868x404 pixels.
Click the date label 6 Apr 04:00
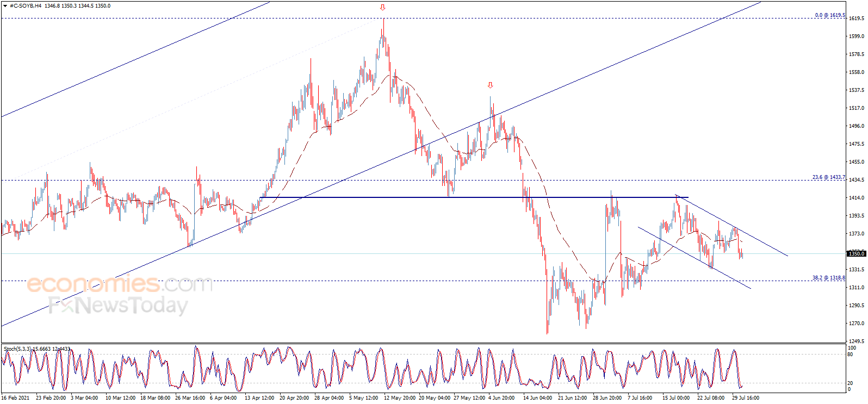[x=224, y=398]
